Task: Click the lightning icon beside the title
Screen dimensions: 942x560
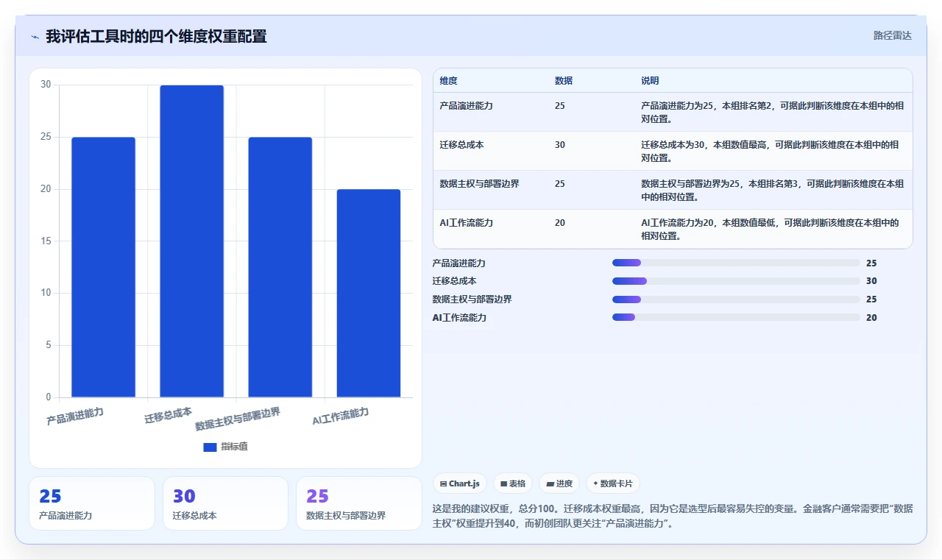Action: click(35, 37)
